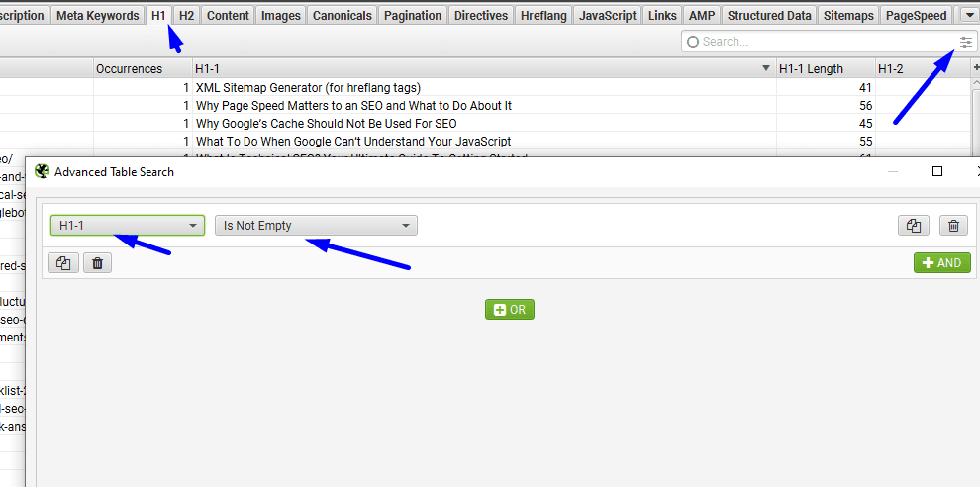
Task: Add a condition with the AND button
Action: 941,263
